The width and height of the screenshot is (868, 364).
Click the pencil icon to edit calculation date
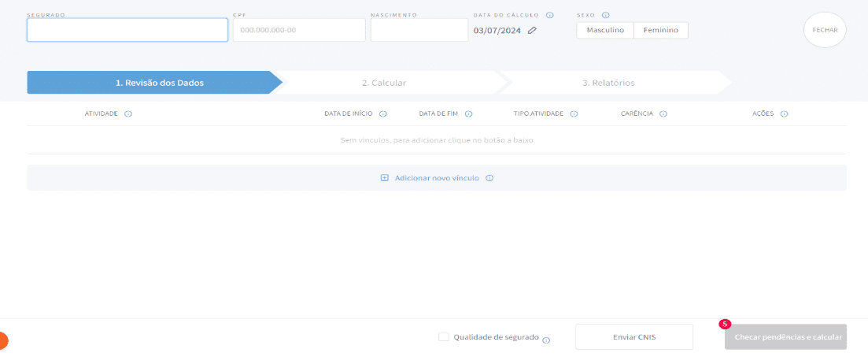point(532,30)
